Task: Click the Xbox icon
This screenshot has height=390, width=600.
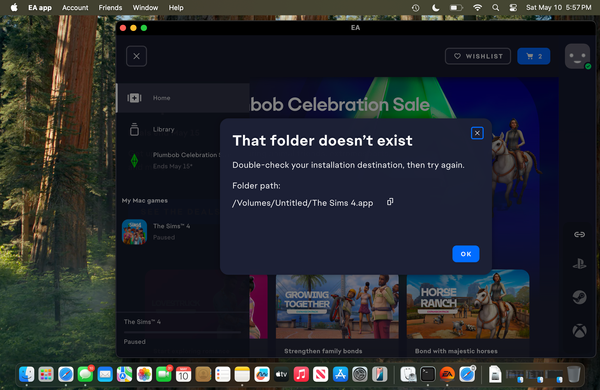Action: [579, 331]
